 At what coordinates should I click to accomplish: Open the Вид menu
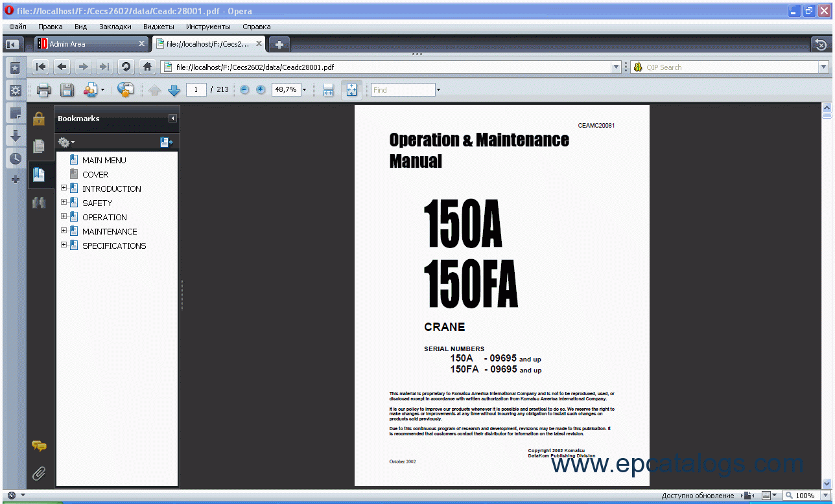point(80,27)
